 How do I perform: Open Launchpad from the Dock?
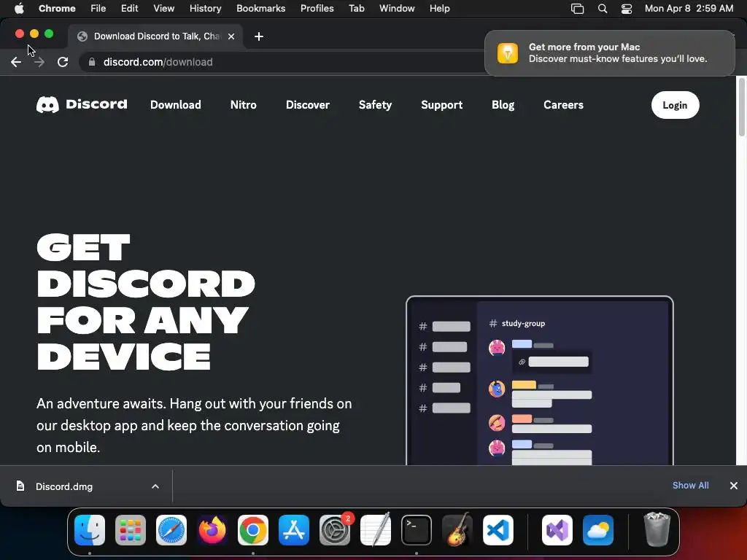tap(131, 529)
